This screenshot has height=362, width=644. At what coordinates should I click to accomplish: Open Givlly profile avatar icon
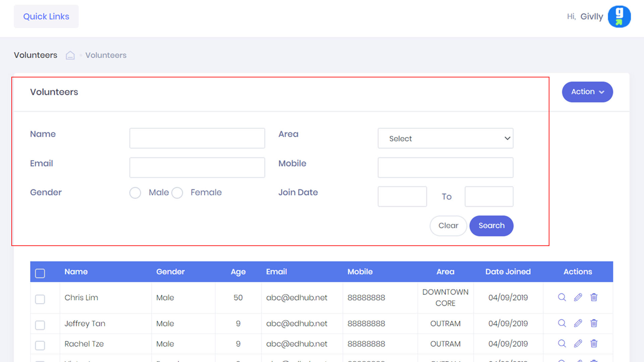619,16
